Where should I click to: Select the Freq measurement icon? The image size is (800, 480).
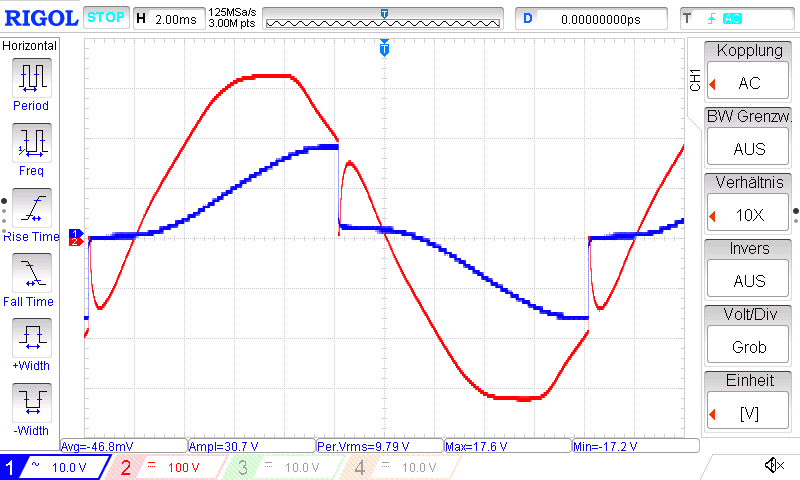pyautogui.click(x=32, y=142)
